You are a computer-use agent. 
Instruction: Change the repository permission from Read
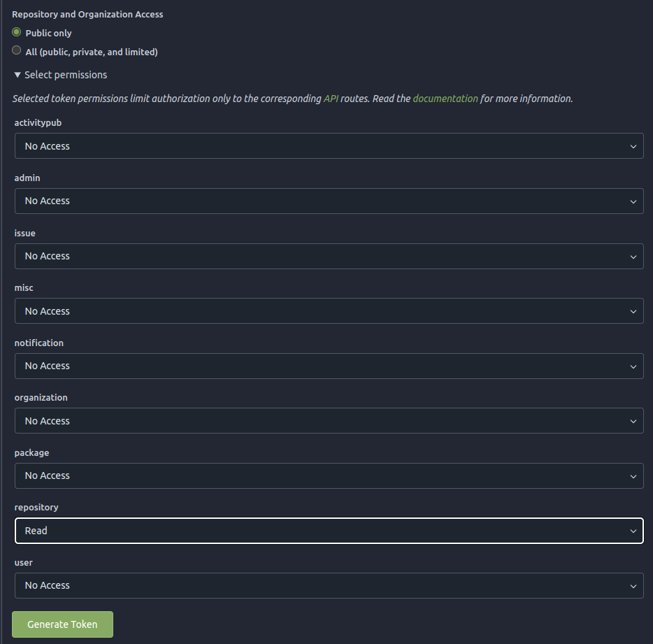[x=329, y=531]
